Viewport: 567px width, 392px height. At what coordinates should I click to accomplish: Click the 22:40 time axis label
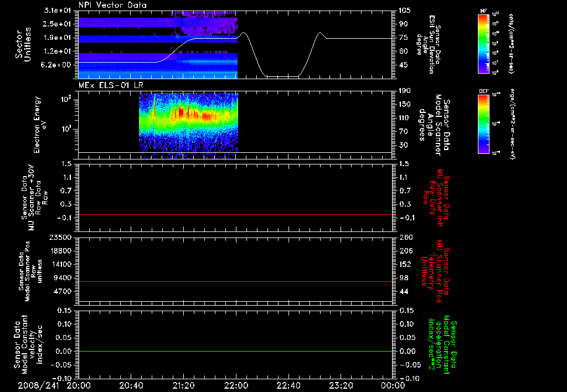point(288,386)
